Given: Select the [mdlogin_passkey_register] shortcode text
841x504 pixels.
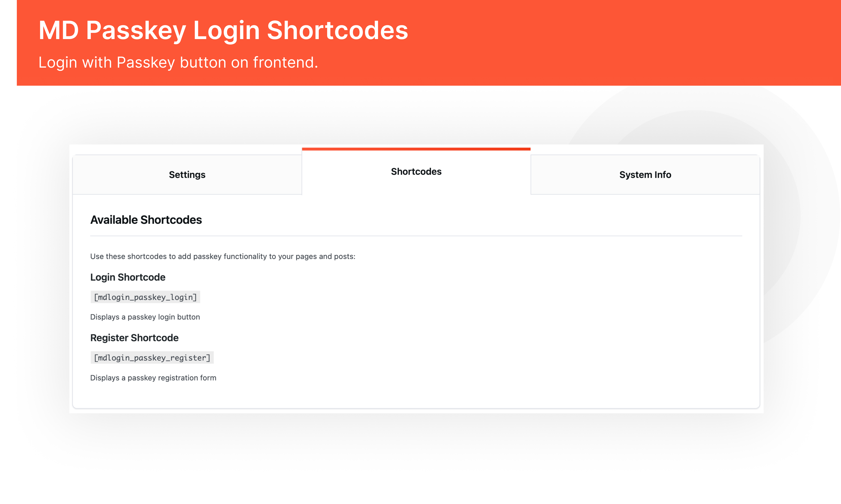Looking at the screenshot, I should click(x=152, y=357).
